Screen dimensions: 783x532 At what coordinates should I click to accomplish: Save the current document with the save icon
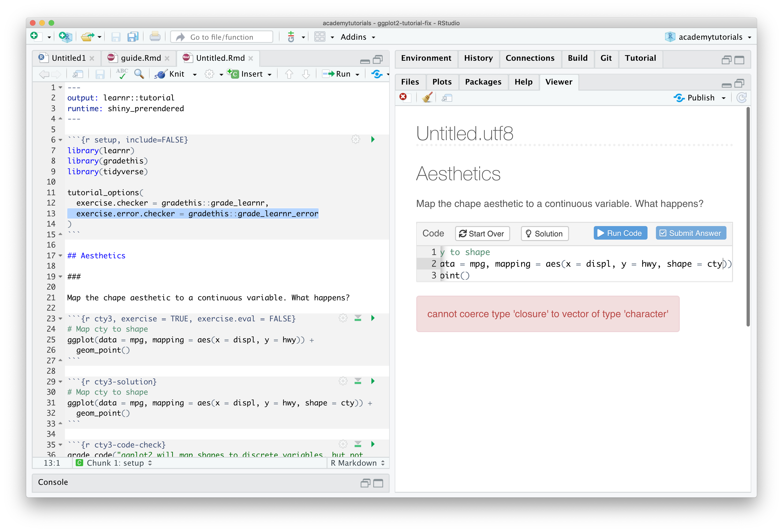116,37
